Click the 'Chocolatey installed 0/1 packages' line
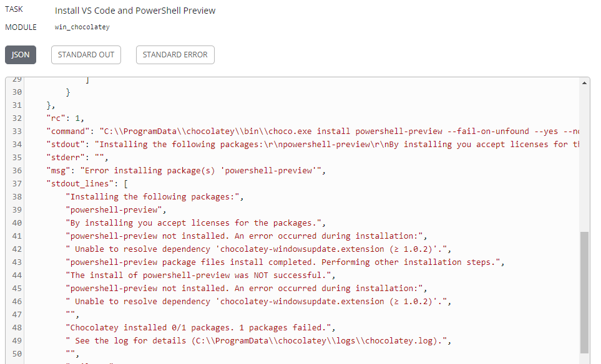This screenshot has height=364, width=601. pyautogui.click(x=200, y=328)
